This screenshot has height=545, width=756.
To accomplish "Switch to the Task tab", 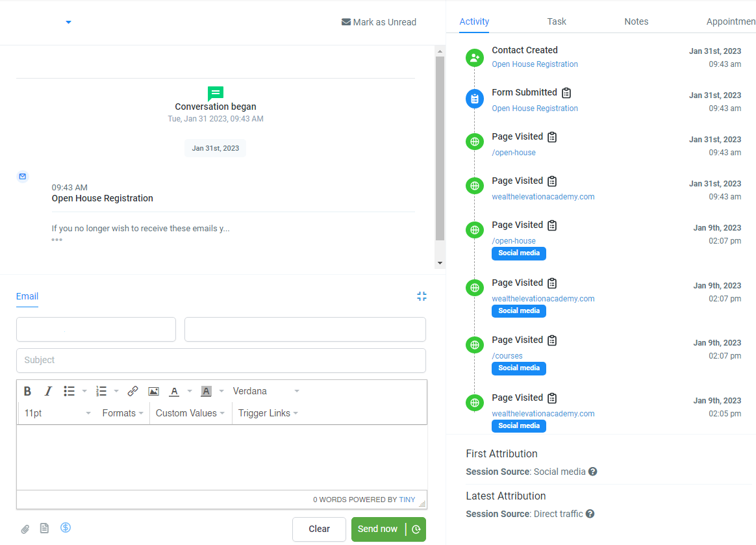I will (556, 21).
